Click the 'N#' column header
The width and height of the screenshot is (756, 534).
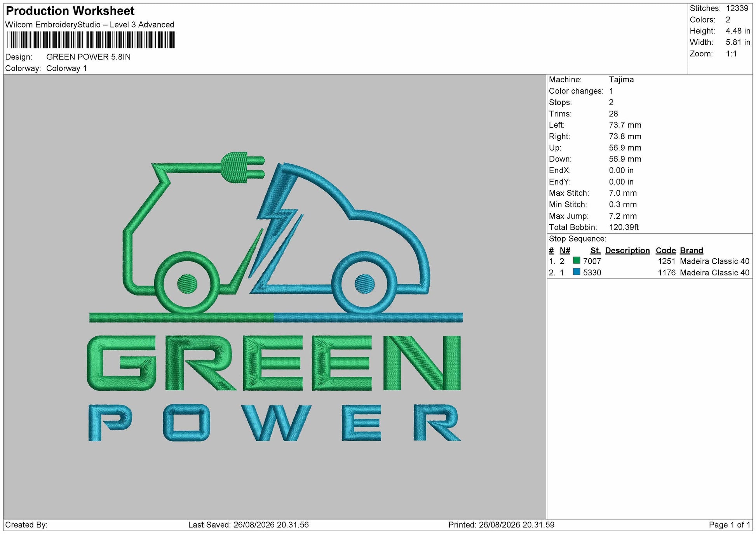click(565, 250)
